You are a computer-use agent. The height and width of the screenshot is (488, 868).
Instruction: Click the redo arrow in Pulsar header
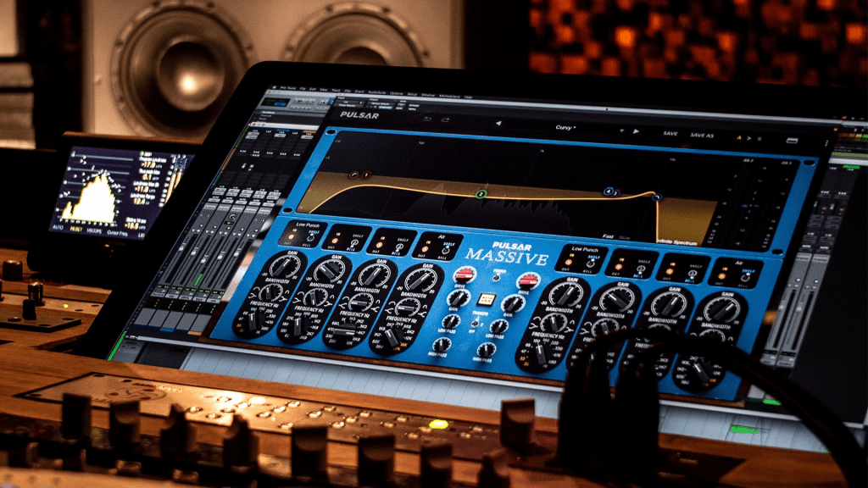tap(446, 120)
